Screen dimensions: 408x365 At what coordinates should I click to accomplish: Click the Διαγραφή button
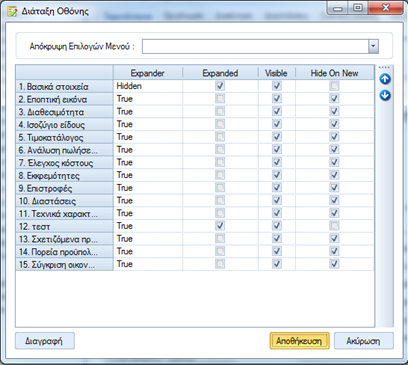[x=45, y=341]
